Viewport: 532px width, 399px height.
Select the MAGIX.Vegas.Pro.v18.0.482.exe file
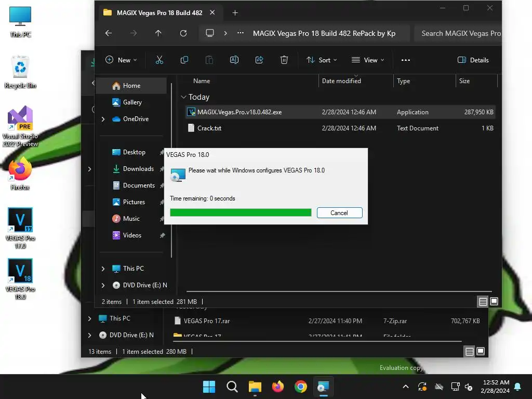point(340,112)
